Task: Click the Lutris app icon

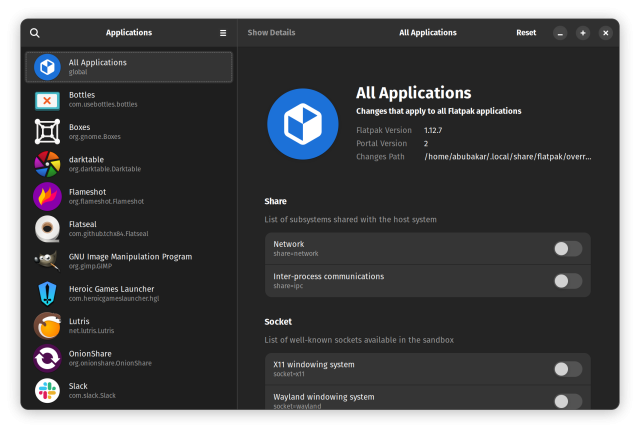Action: [47, 325]
